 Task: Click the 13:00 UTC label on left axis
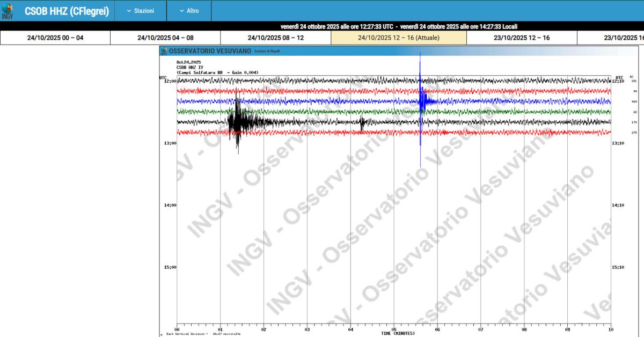click(x=170, y=143)
